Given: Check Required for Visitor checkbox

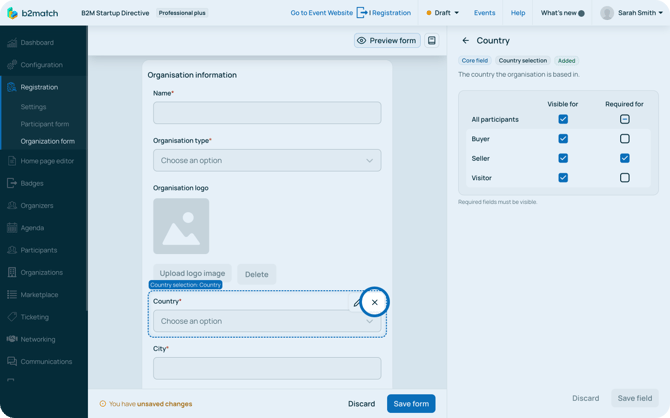Looking at the screenshot, I should tap(624, 178).
